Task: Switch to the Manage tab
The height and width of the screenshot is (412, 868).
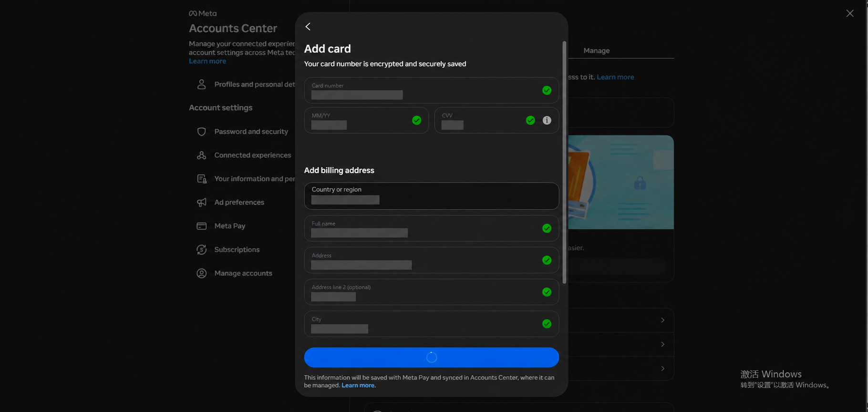Action: click(597, 51)
